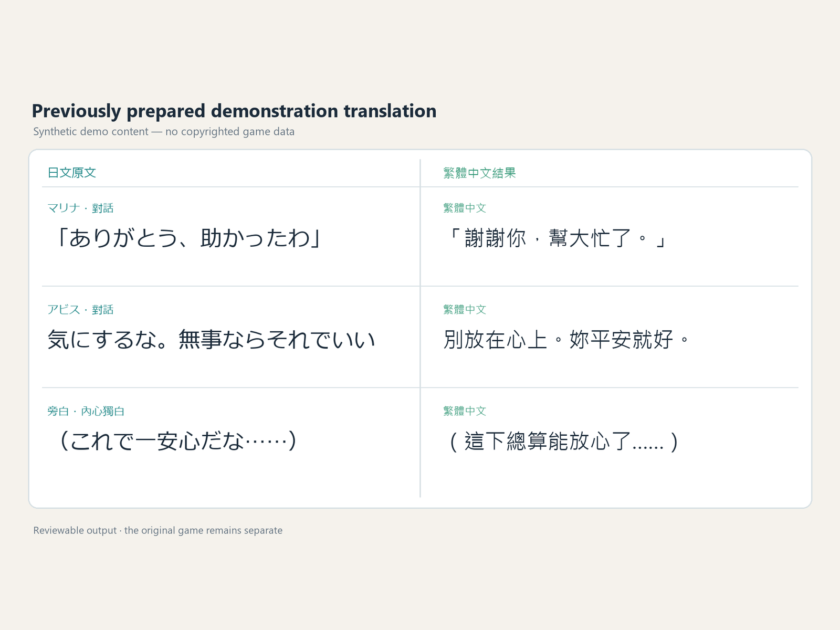Select translation 「謝謝你,幫大忙了。」
Viewport: 840px width, 630px height.
pos(556,238)
